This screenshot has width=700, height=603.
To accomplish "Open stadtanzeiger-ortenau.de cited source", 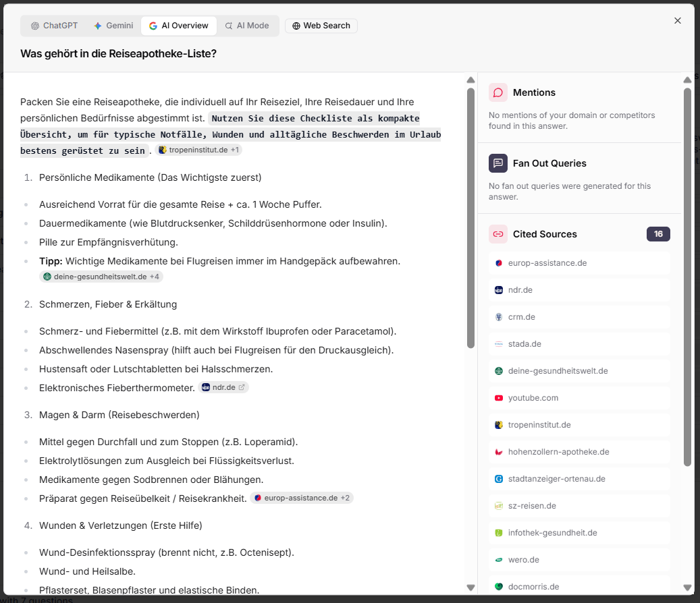I will click(579, 479).
